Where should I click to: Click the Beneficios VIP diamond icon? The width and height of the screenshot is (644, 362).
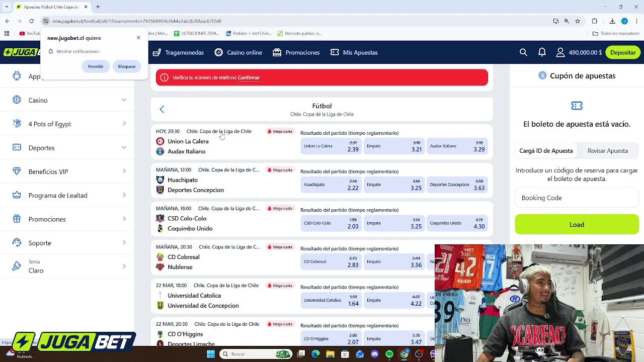tap(17, 171)
